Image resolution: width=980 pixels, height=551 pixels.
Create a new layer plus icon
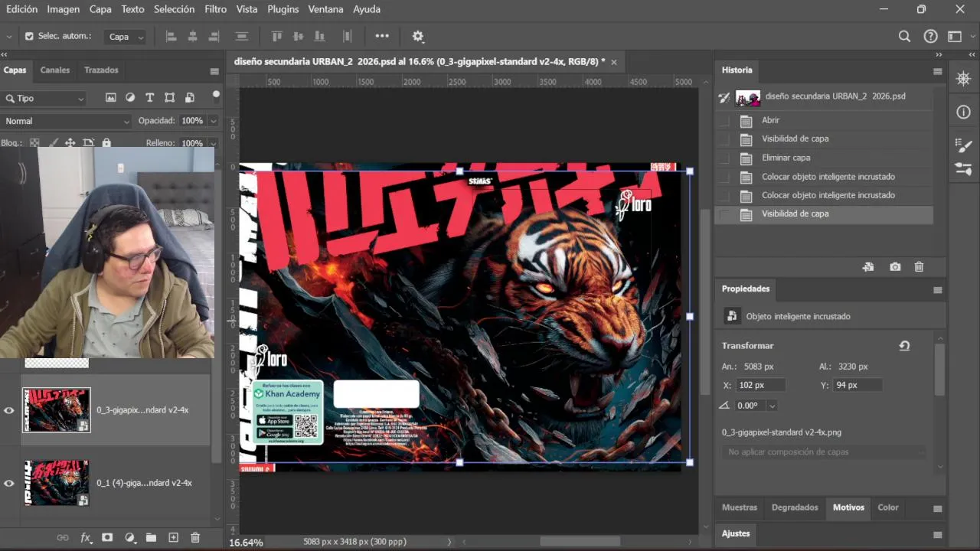click(173, 538)
